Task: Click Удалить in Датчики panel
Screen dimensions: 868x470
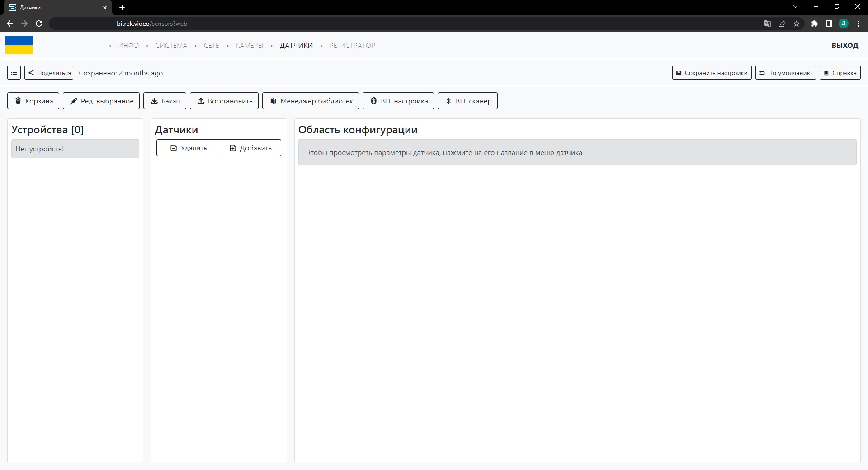Action: coord(188,148)
